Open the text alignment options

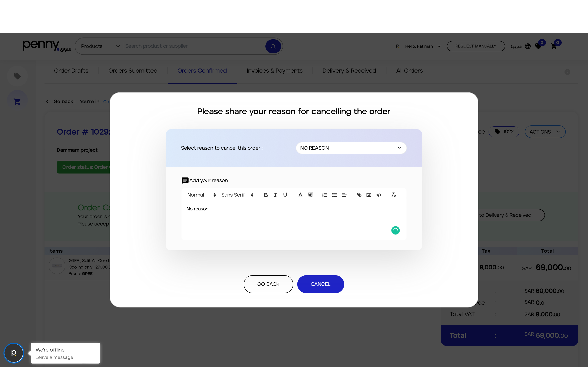coord(344,195)
